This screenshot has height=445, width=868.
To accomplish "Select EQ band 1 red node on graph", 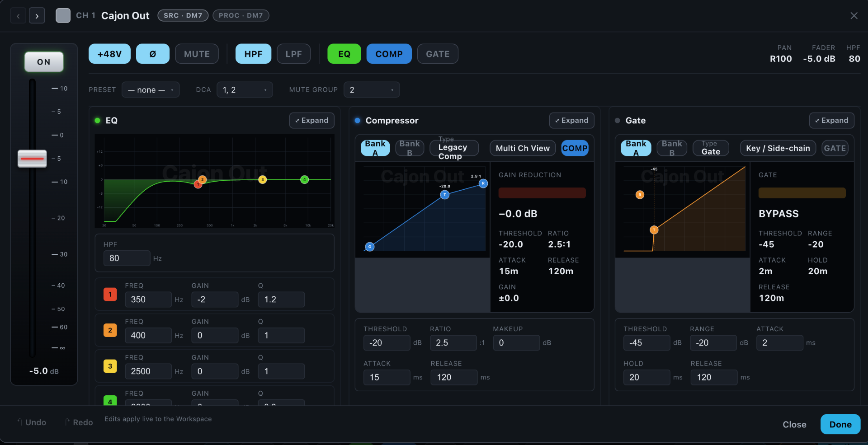I will (x=198, y=184).
